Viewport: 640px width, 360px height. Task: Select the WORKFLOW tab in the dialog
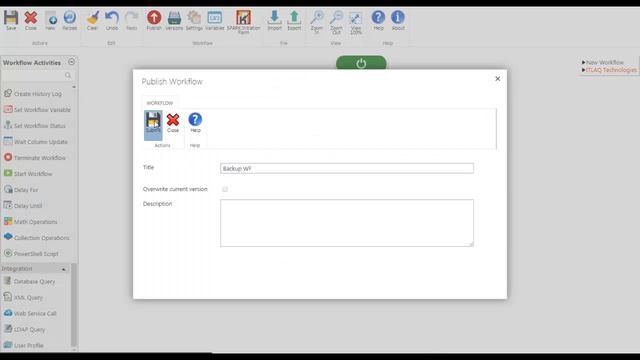[160, 103]
